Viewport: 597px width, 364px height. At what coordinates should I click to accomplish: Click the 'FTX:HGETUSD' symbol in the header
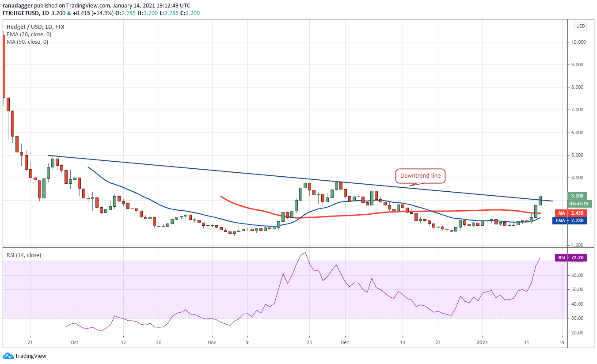20,13
